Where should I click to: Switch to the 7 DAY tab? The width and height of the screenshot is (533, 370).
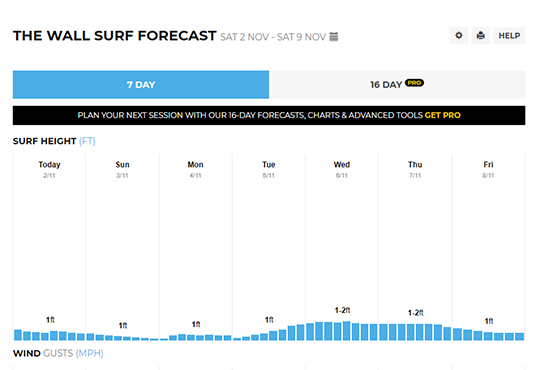141,85
